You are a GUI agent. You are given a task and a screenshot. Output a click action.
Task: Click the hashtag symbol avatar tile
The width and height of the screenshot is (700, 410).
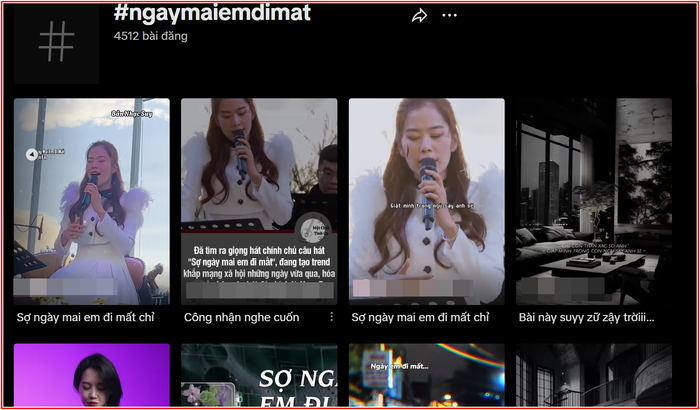pos(56,42)
